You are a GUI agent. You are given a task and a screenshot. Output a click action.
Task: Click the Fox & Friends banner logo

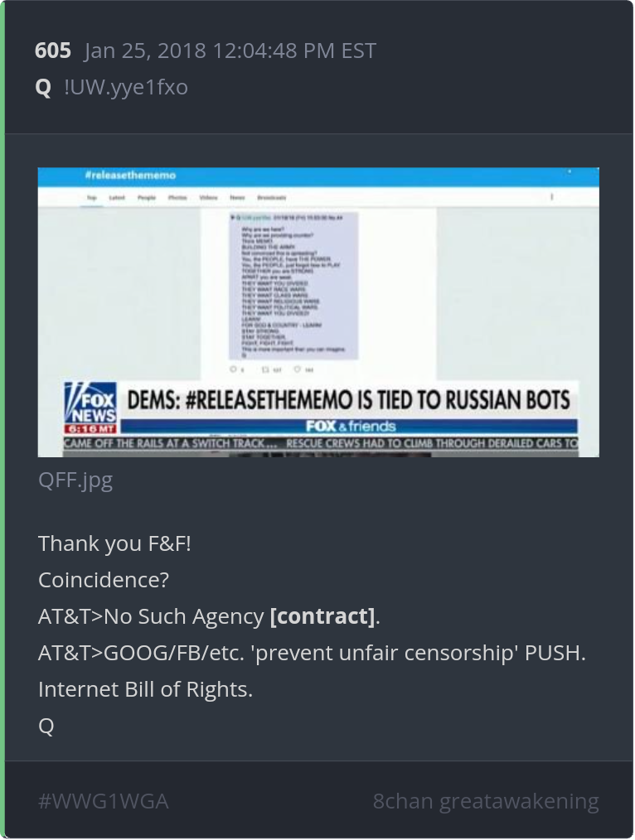pos(351,427)
